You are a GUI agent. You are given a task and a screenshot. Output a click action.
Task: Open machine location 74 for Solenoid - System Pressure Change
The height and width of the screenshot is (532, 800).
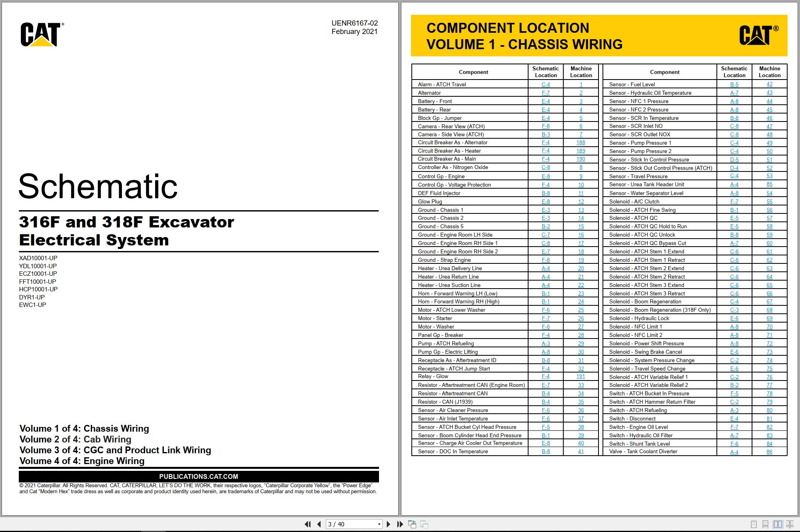click(x=770, y=360)
